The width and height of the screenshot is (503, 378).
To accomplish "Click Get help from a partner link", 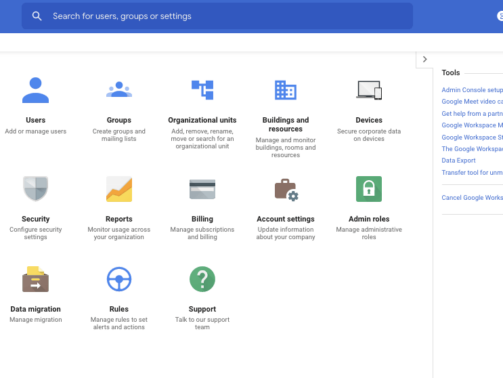I will [472, 113].
